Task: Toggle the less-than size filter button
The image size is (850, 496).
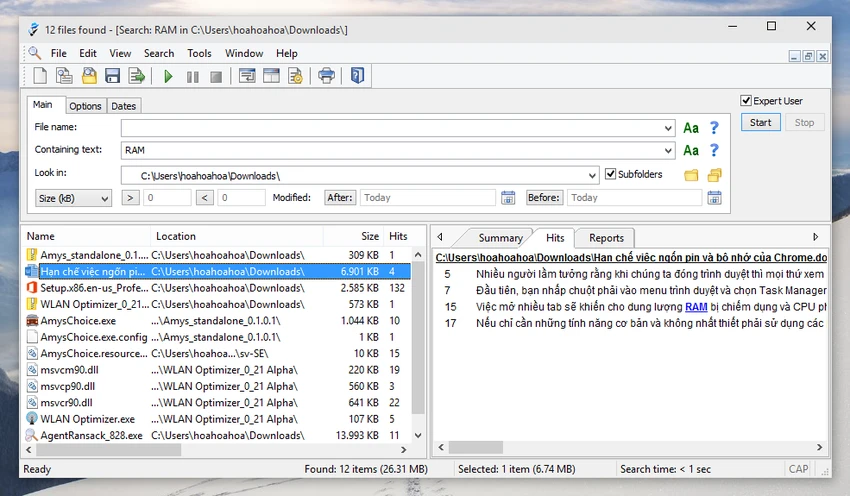Action: pyautogui.click(x=204, y=198)
